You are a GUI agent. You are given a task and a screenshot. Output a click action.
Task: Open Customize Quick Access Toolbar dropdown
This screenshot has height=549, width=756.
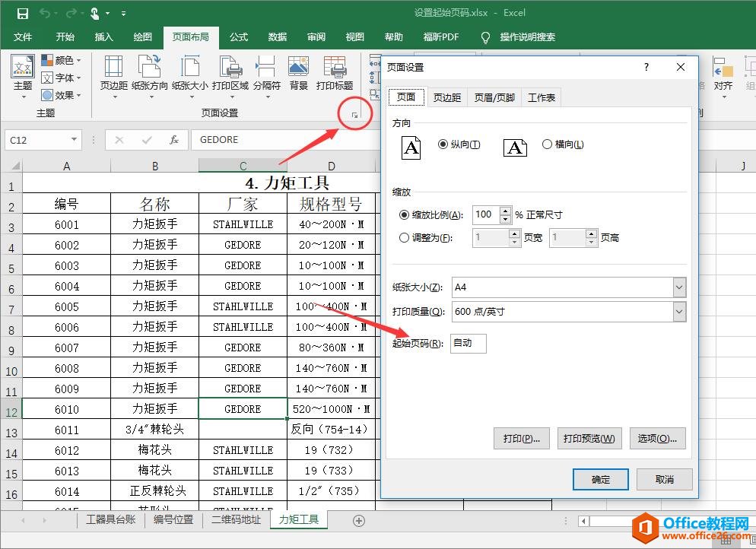(124, 14)
